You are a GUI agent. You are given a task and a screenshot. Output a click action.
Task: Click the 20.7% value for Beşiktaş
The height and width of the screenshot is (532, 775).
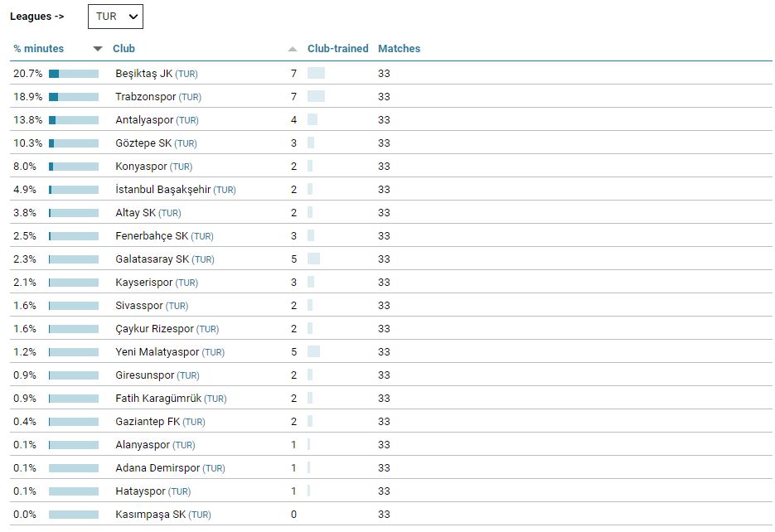27,74
